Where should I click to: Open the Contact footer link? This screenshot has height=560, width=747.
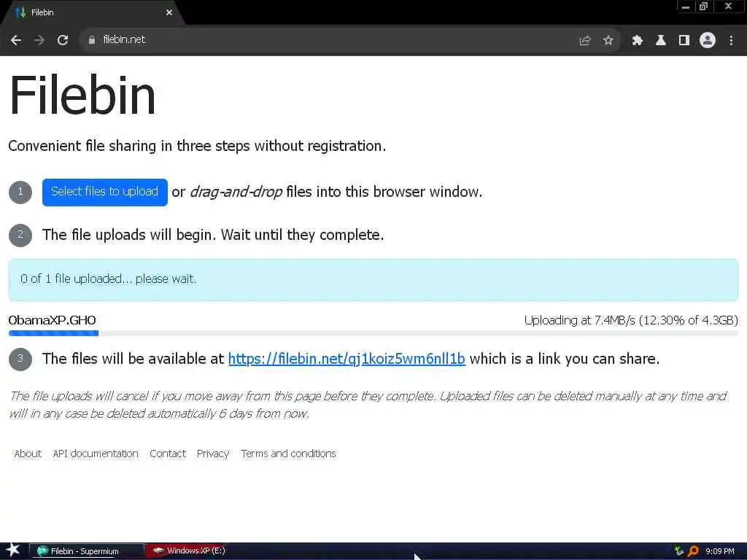(x=168, y=454)
